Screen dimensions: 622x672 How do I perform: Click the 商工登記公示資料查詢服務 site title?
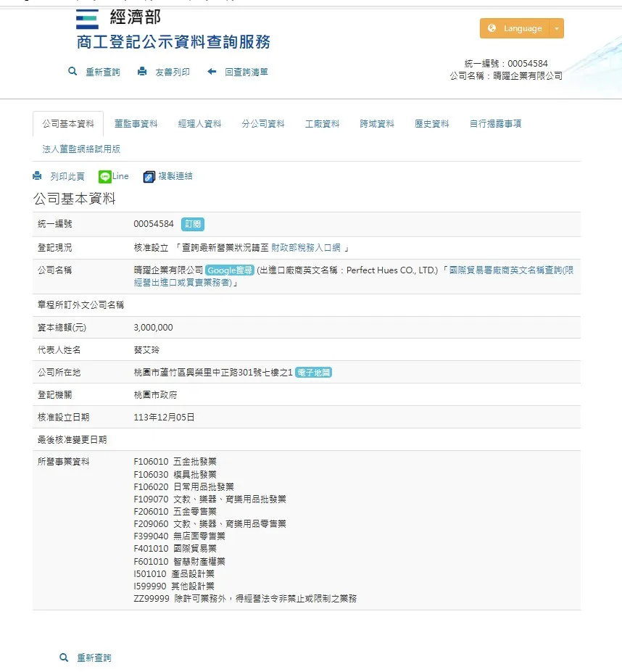173,42
